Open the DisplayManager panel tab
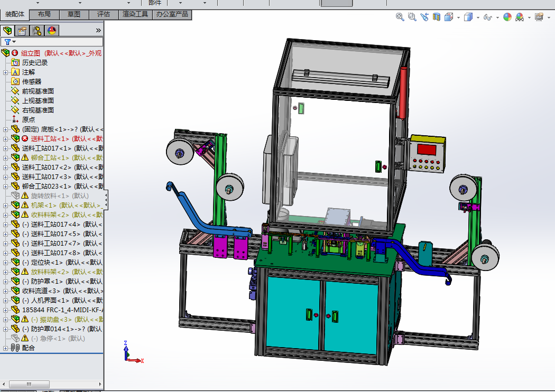 point(52,31)
